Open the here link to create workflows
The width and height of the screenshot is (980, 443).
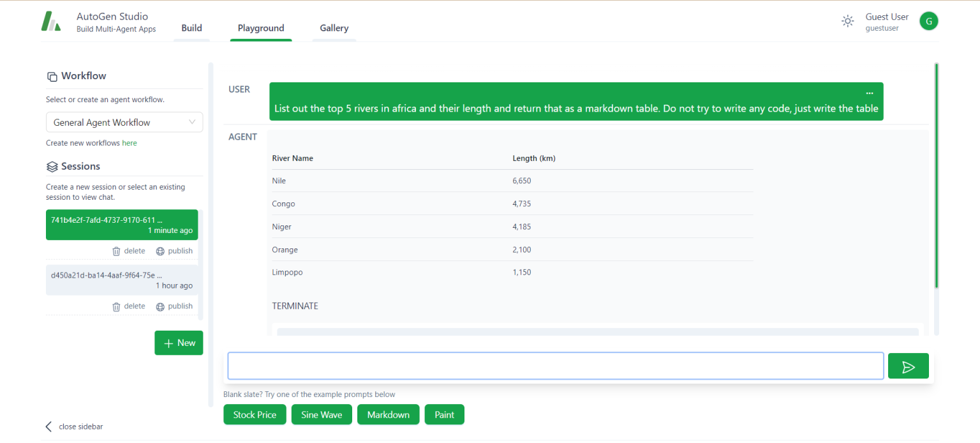[x=130, y=142]
